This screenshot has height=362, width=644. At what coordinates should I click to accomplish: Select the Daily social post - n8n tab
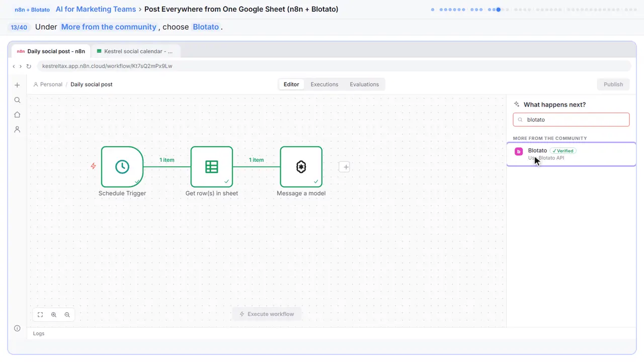coord(51,51)
